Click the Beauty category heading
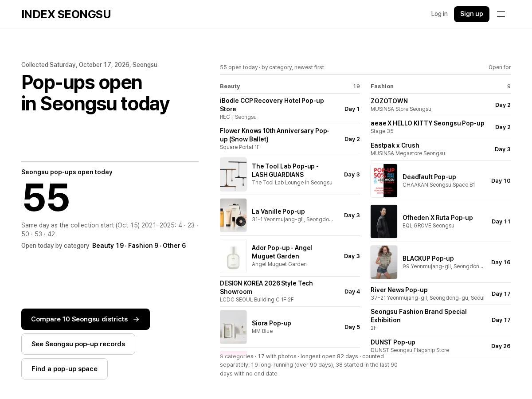Screen dimensions: 532x399 tap(230, 86)
